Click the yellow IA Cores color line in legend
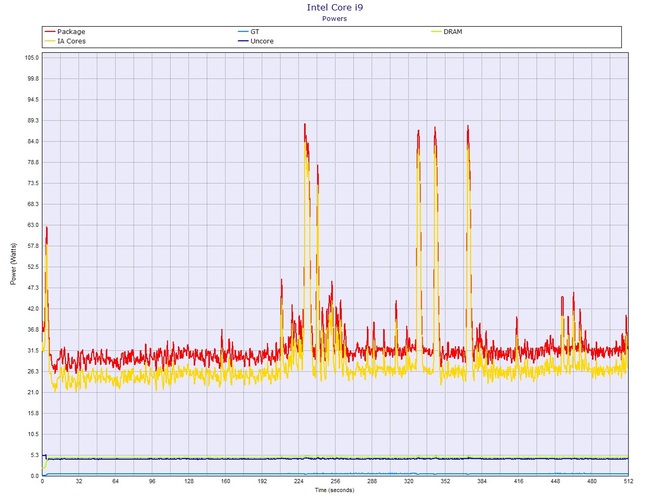670x502 pixels. [50, 41]
